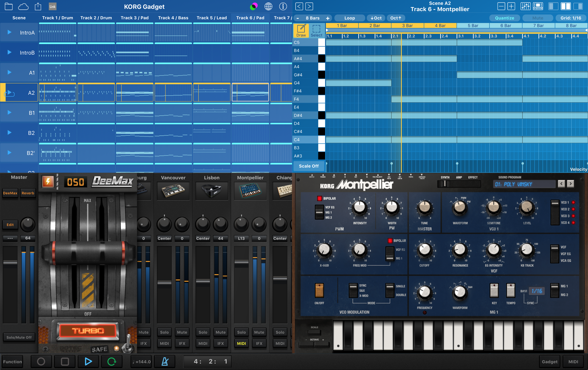Open the tempo 144.0 field

coord(141,361)
